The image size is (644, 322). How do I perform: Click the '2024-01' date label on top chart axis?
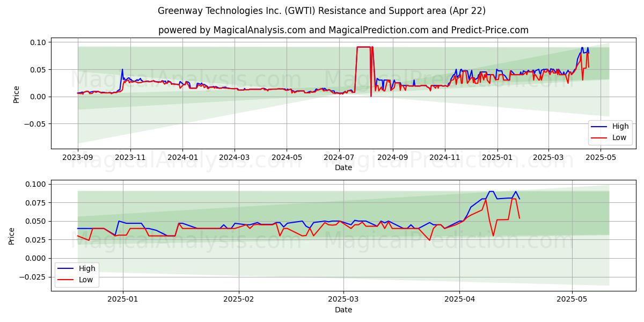182,158
